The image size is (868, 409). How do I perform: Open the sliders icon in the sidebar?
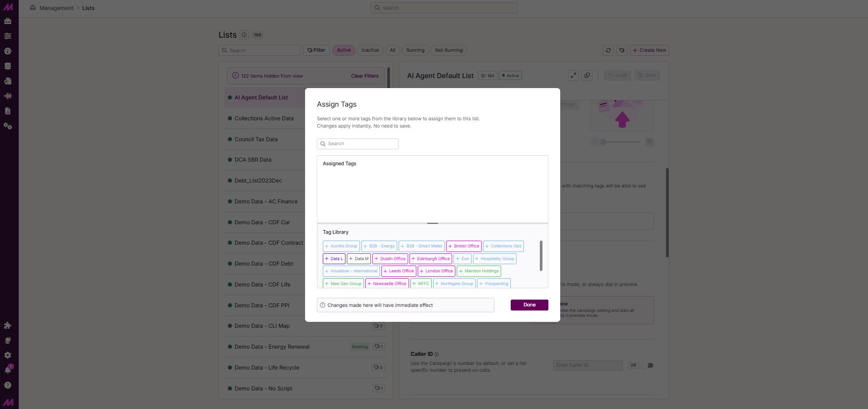coord(8,36)
